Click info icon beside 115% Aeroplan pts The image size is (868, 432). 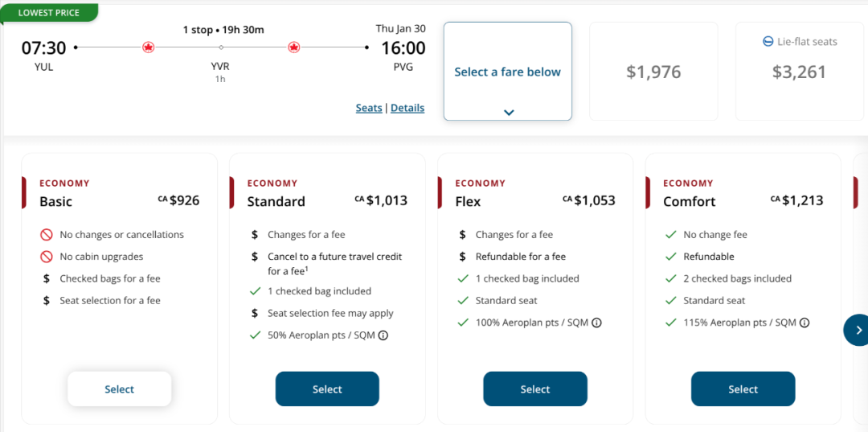805,323
